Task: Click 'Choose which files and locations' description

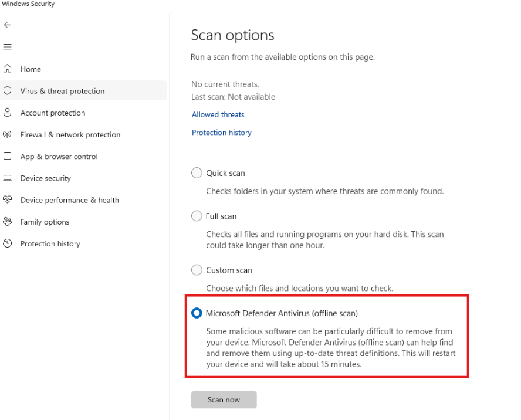Action: click(299, 288)
